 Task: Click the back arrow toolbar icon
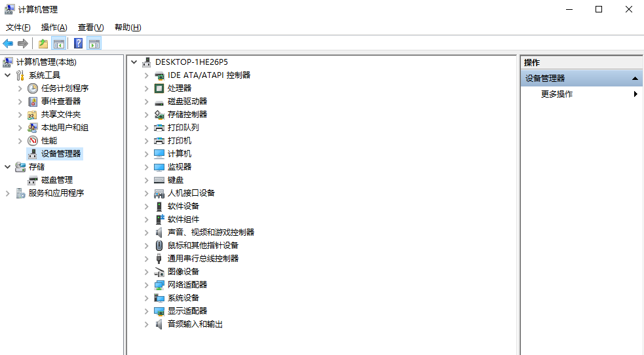coord(8,44)
